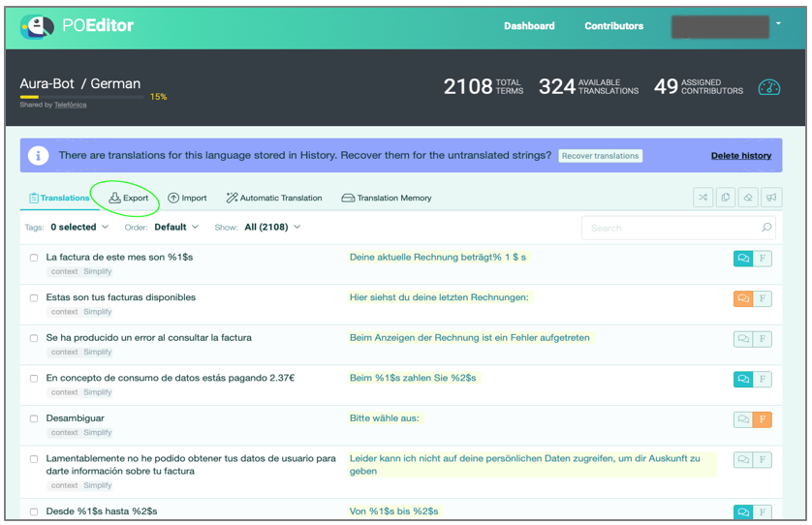Open the Automatic Translation tab
The width and height of the screenshot is (812, 525).
tap(274, 198)
